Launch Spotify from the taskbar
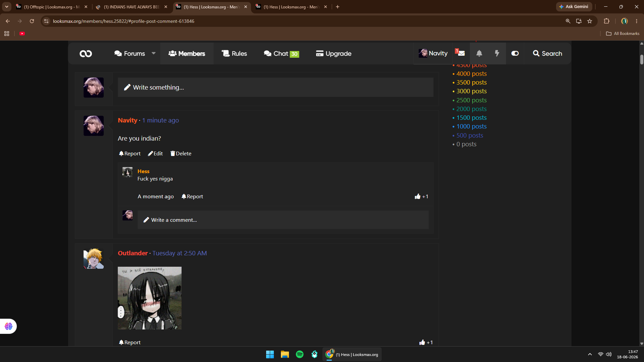Image resolution: width=644 pixels, height=362 pixels. click(x=300, y=354)
